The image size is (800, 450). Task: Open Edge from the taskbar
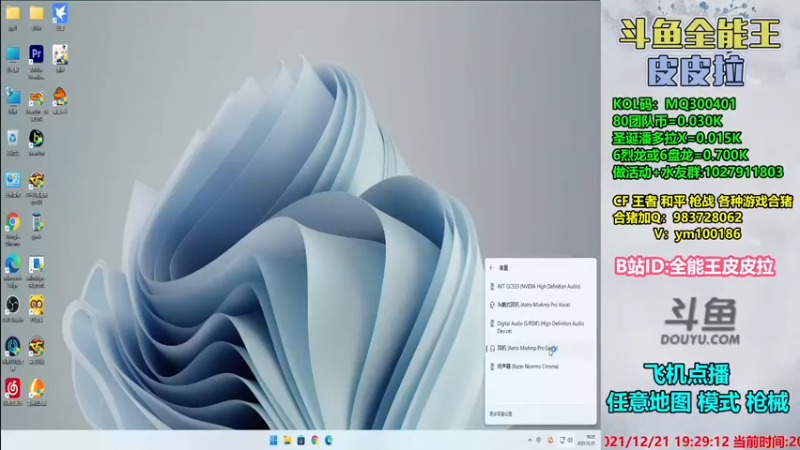coord(329,440)
